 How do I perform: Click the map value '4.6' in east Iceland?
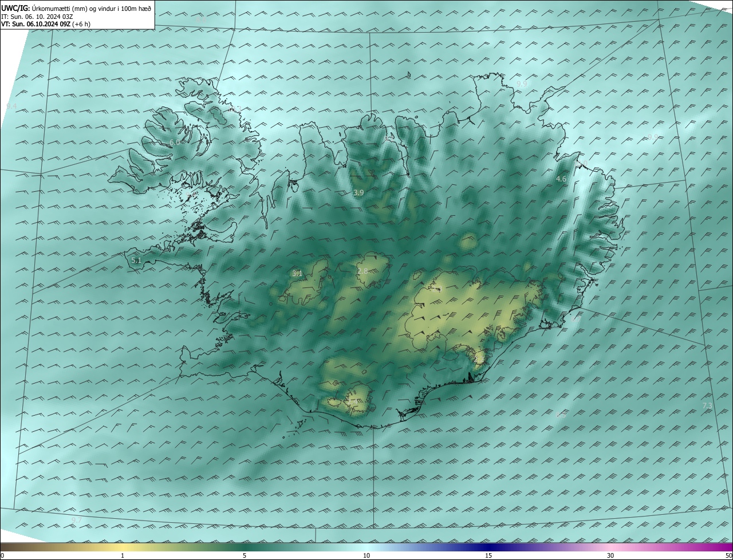(x=561, y=179)
